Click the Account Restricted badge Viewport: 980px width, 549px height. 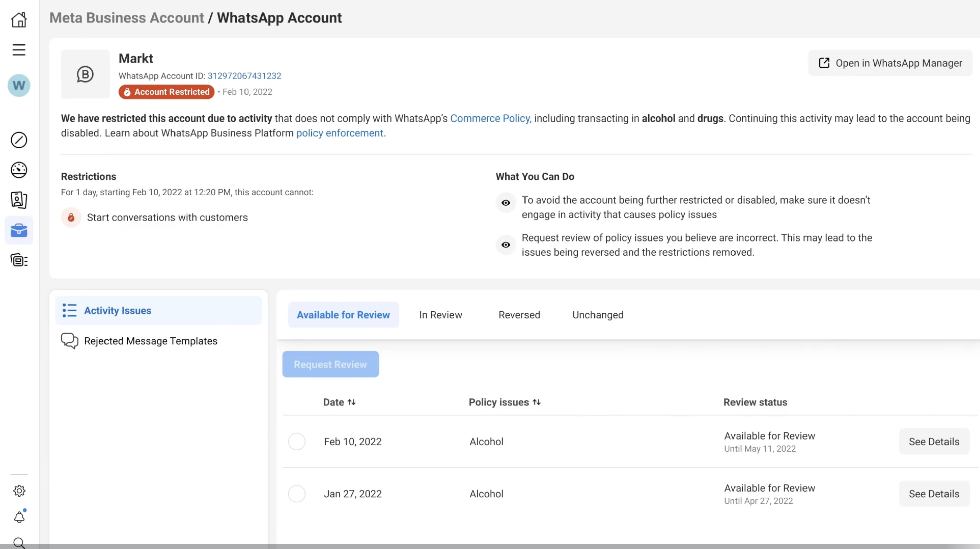click(x=166, y=92)
